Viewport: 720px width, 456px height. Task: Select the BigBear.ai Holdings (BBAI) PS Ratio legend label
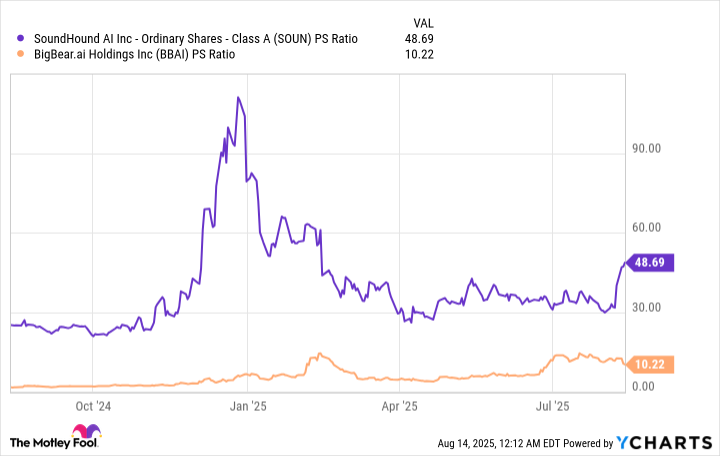pyautogui.click(x=133, y=55)
